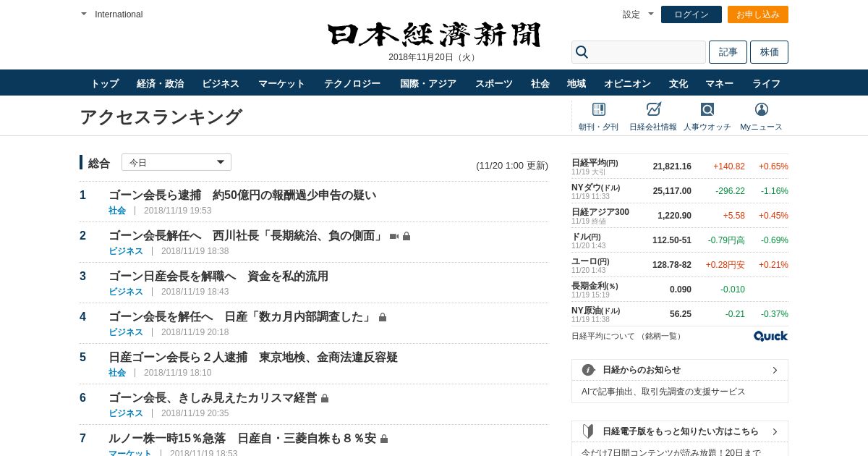The width and height of the screenshot is (868, 456).
Task: Open the オピニオン nav section
Action: 627,83
